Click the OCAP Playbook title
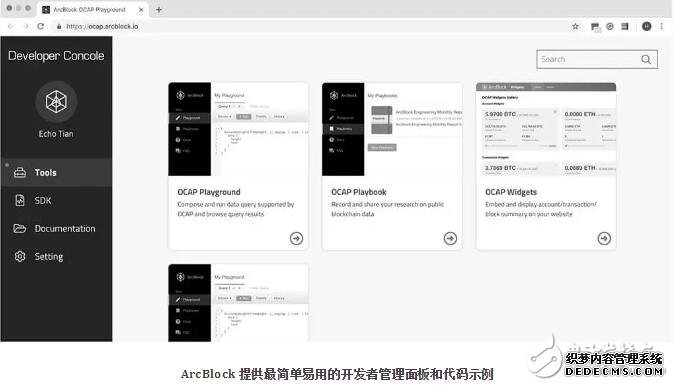The image size is (674, 386). pyautogui.click(x=358, y=192)
